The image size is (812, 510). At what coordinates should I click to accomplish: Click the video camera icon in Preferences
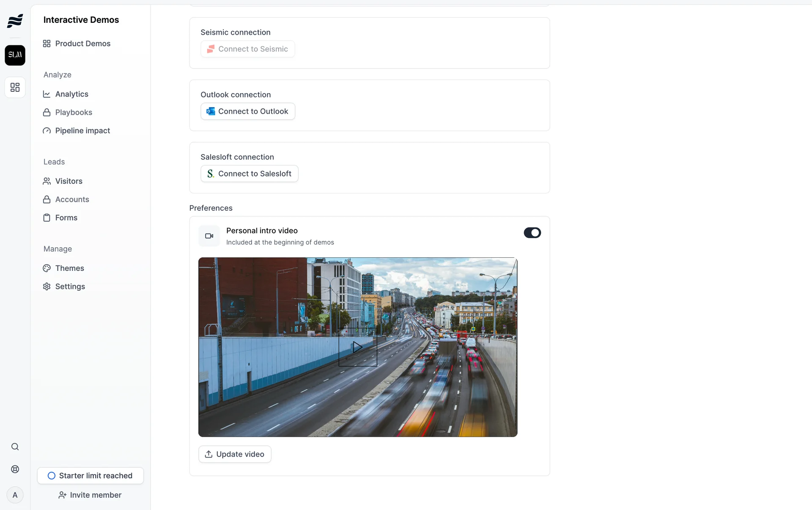tap(209, 236)
